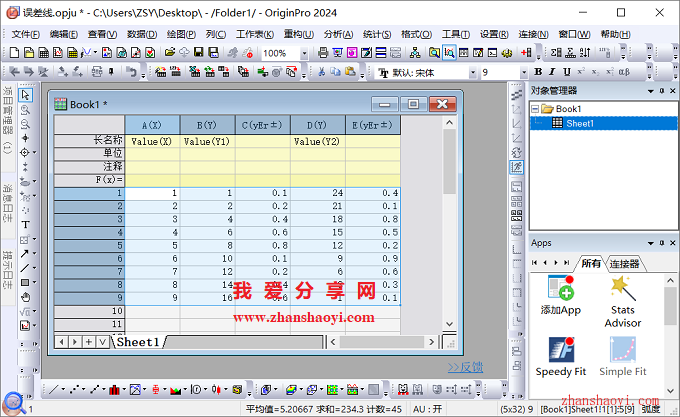Select the Zoom Out magnifier tool
The image size is (680, 417).
pyautogui.click(x=25, y=124)
